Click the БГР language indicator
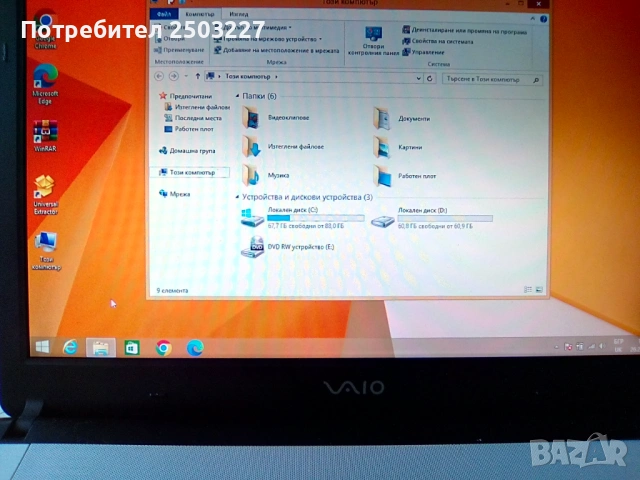This screenshot has height=480, width=640. click(x=618, y=341)
